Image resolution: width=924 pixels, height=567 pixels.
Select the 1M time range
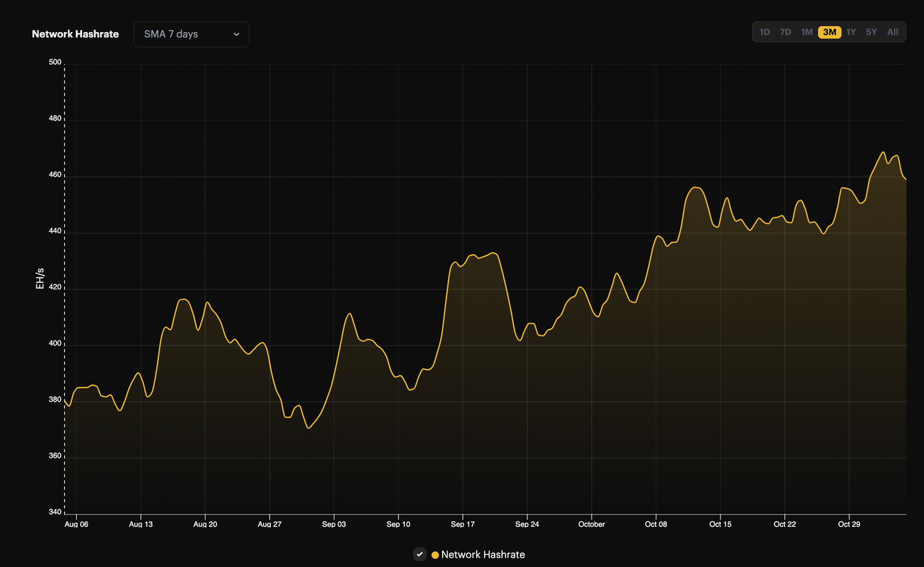pos(806,32)
